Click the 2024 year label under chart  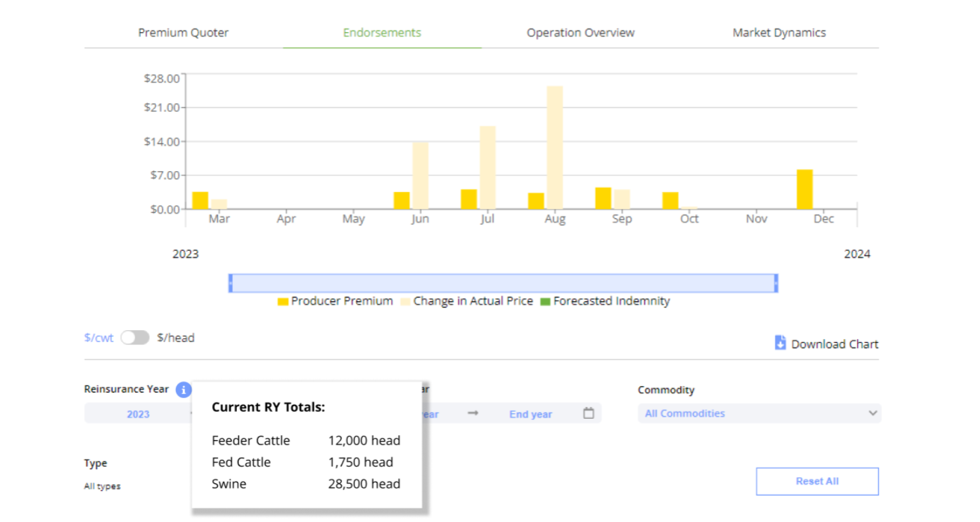[x=857, y=254]
